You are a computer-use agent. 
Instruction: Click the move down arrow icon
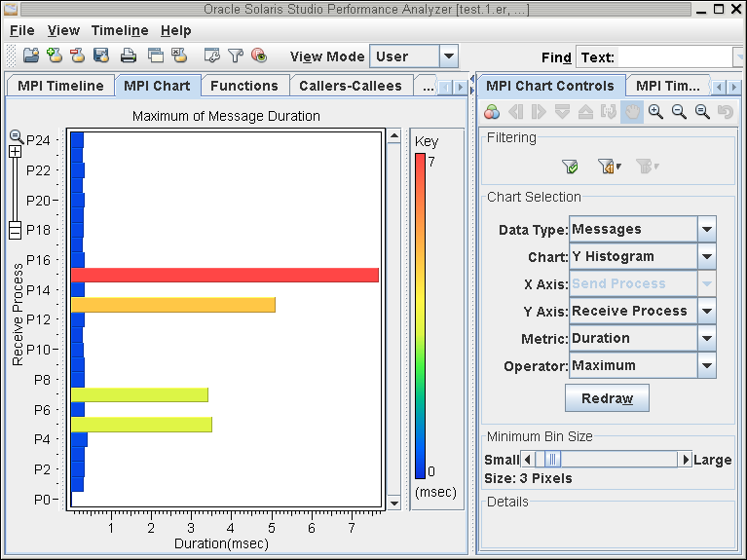562,112
